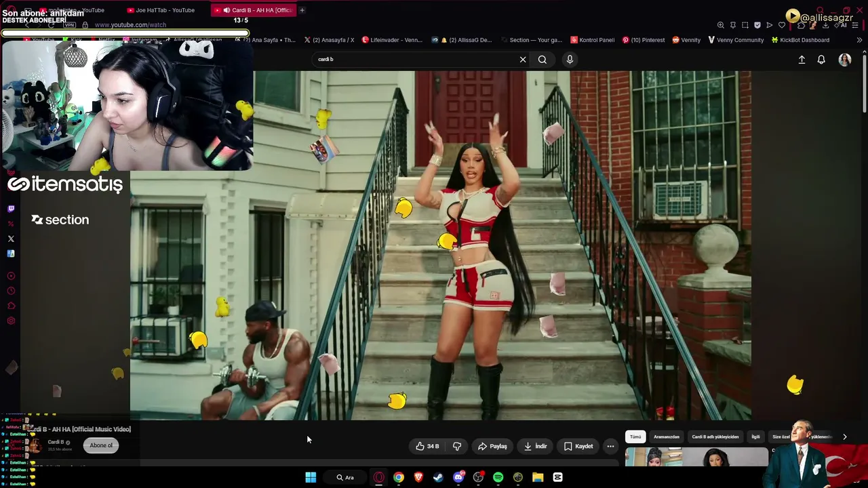Open a new browser tab with plus

pyautogui.click(x=302, y=10)
